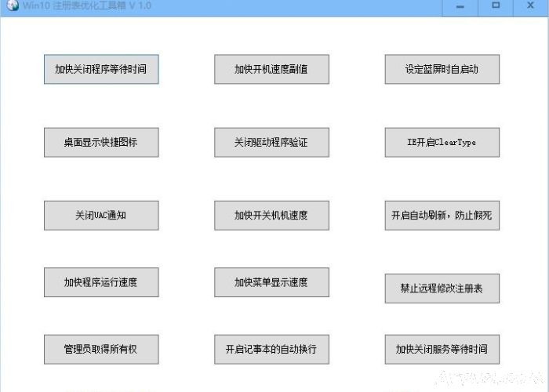Click 加快开机速度副值 button

(x=271, y=69)
